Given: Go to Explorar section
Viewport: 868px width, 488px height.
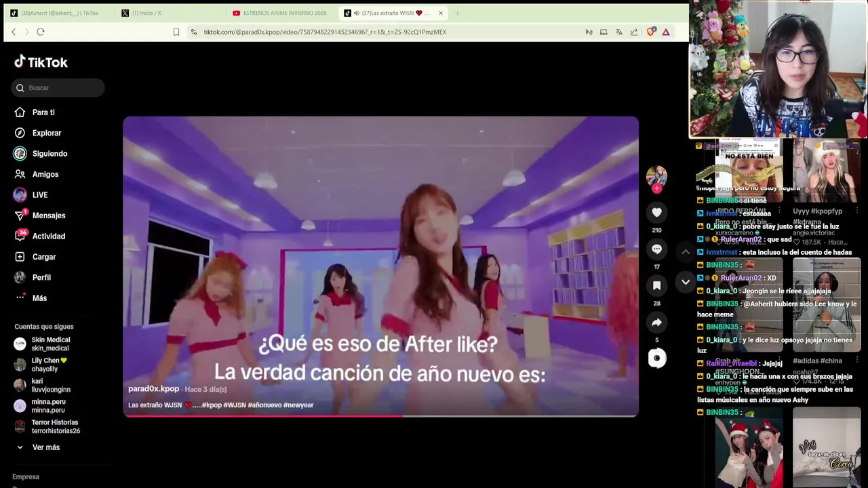Looking at the screenshot, I should point(47,133).
